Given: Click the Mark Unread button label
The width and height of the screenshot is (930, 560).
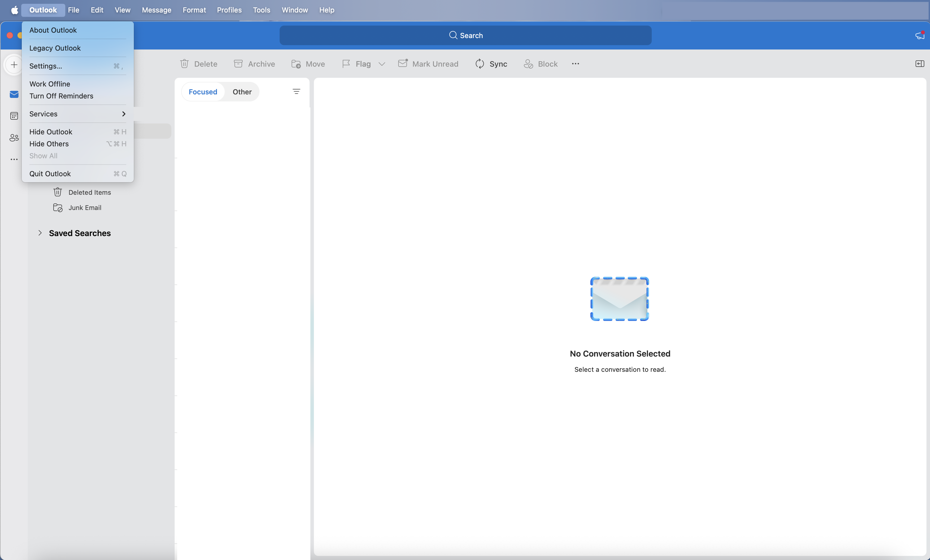Looking at the screenshot, I should coord(435,64).
